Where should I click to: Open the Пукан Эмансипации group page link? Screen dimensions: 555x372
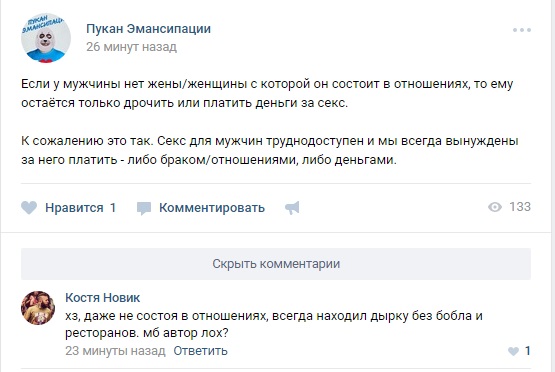148,28
